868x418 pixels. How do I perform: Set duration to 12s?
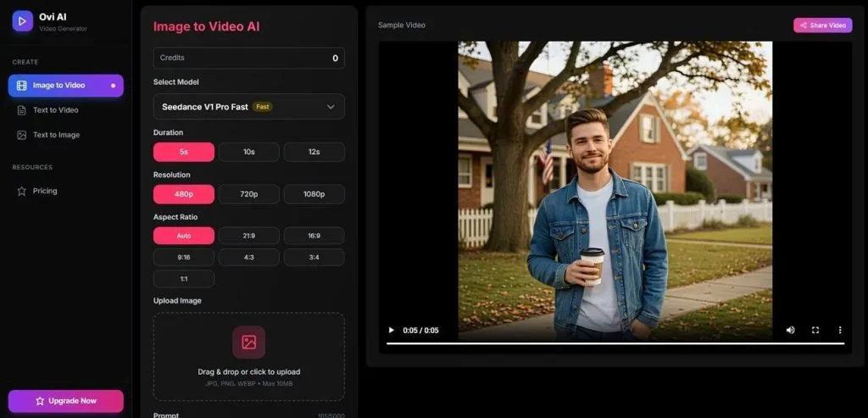point(314,152)
